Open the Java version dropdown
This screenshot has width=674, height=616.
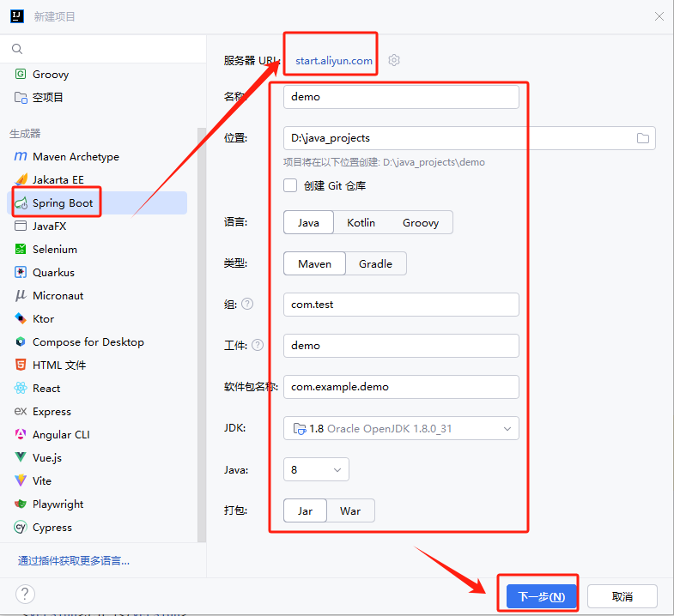[x=316, y=469]
